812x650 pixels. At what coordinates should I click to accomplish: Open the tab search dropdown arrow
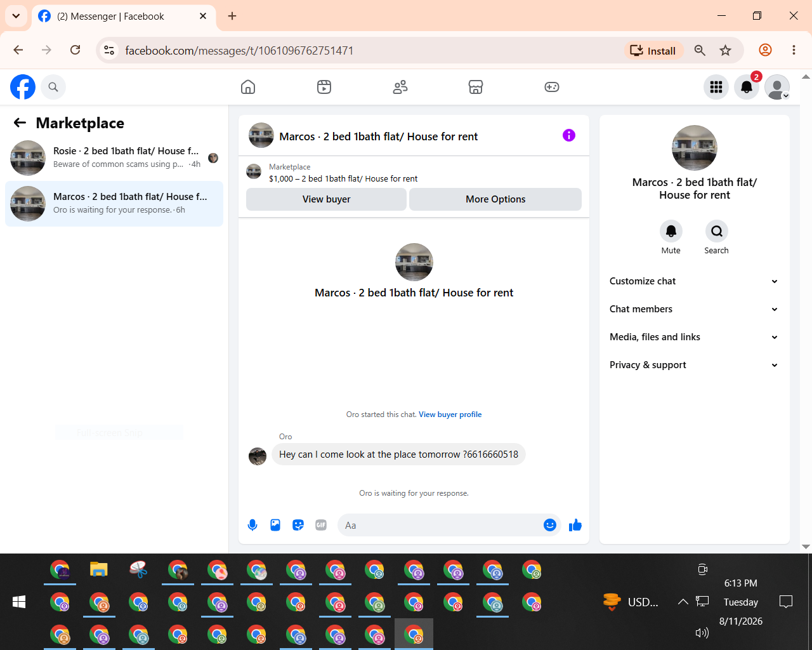tap(16, 16)
